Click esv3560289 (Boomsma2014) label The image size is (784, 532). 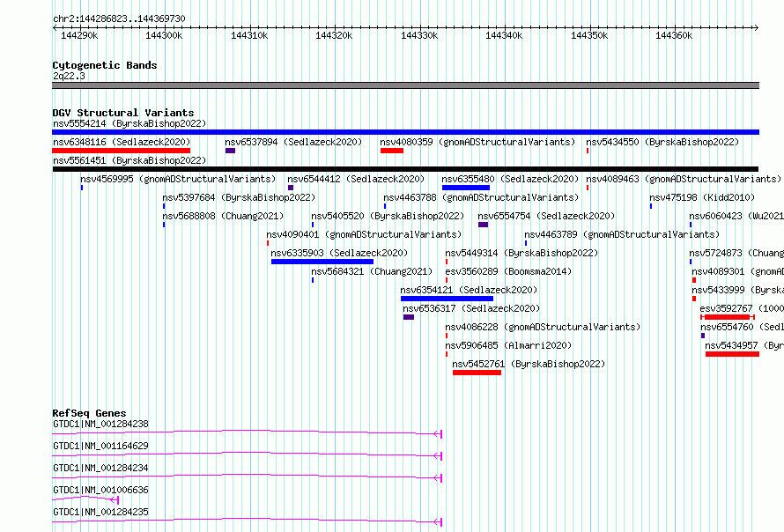(508, 271)
